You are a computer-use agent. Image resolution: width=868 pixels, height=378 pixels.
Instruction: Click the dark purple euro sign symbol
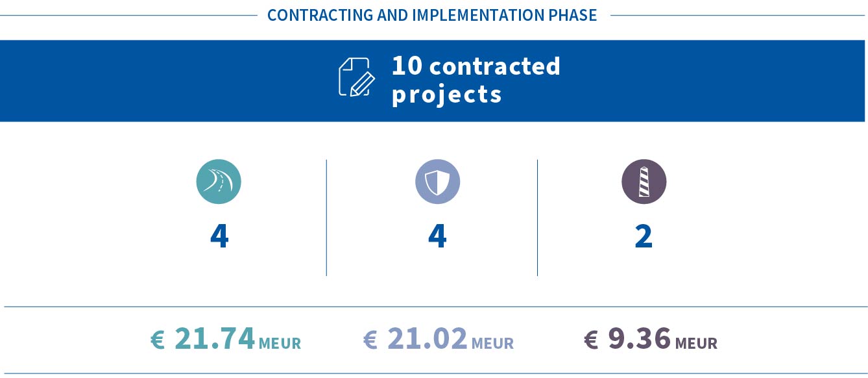(x=592, y=340)
